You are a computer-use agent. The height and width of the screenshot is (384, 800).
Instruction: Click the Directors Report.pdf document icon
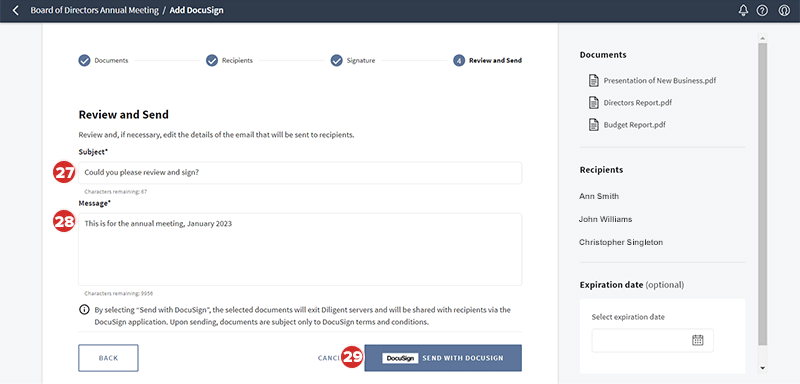click(593, 103)
